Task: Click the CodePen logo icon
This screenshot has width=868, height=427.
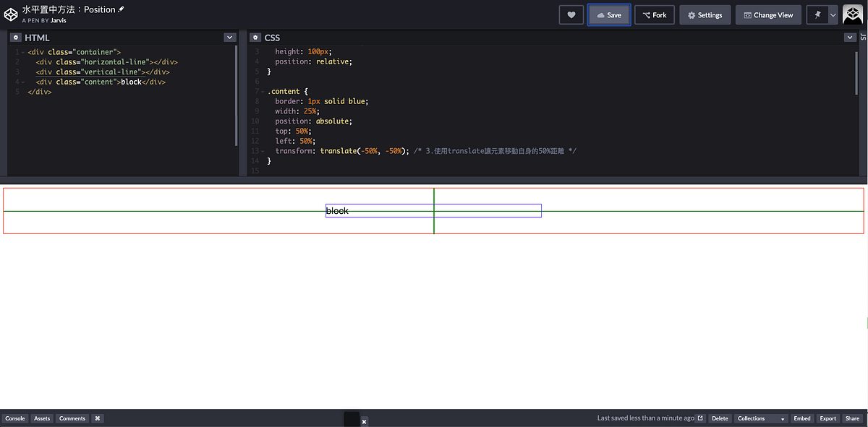Action: click(x=11, y=14)
